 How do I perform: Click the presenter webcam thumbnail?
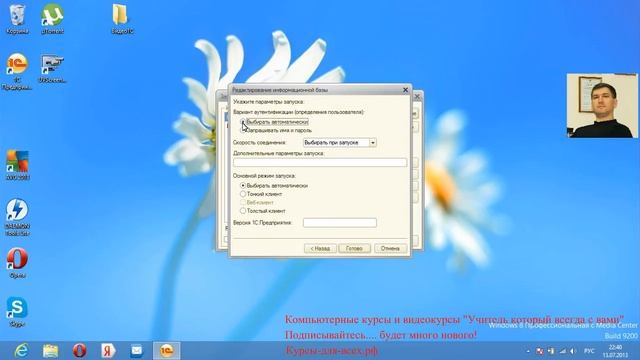coord(602,105)
